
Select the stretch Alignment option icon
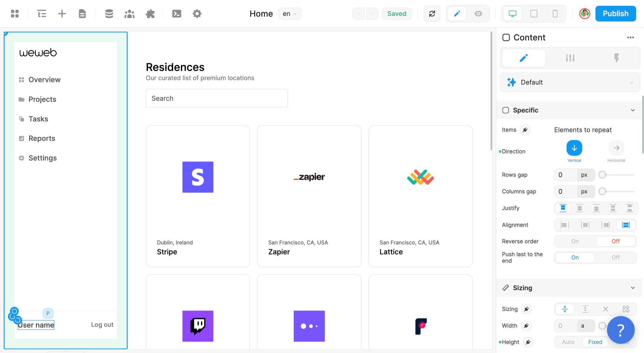(626, 225)
